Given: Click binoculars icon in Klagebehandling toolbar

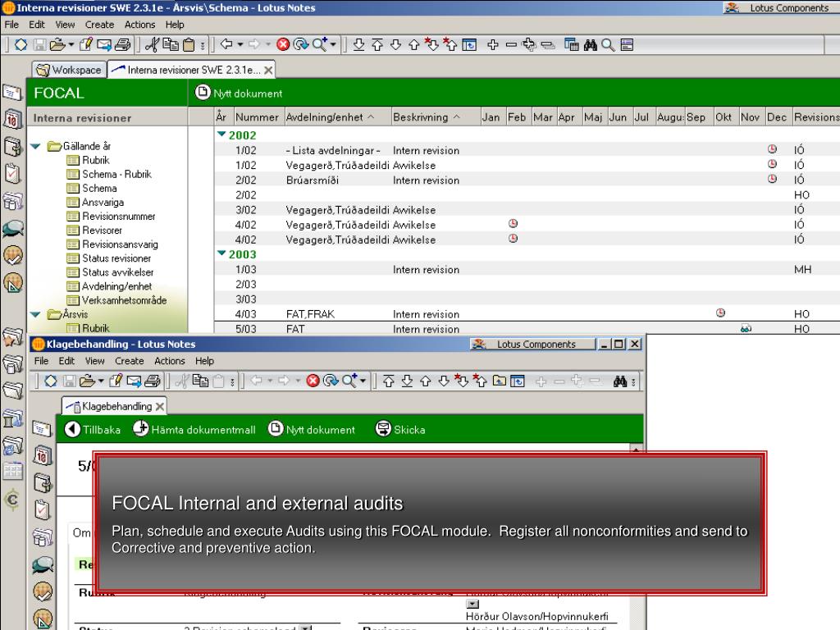Looking at the screenshot, I should point(620,381).
